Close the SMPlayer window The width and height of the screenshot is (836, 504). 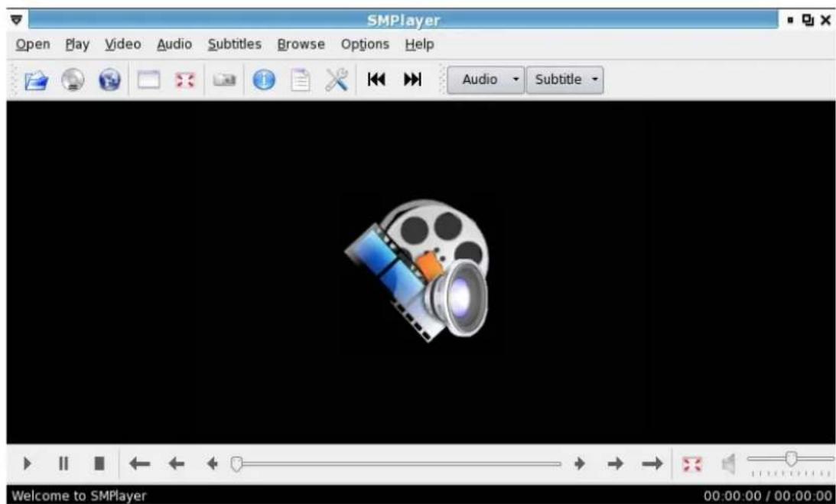825,20
